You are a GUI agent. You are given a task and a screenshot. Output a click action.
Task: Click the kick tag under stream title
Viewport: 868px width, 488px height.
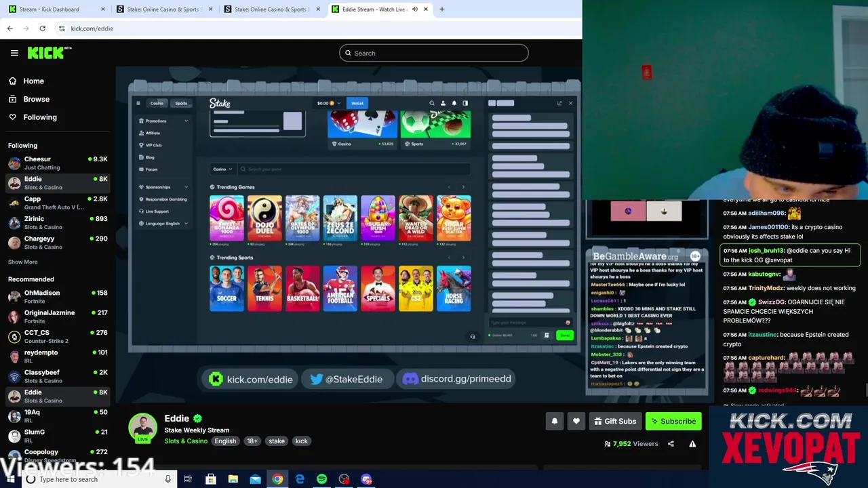(302, 441)
